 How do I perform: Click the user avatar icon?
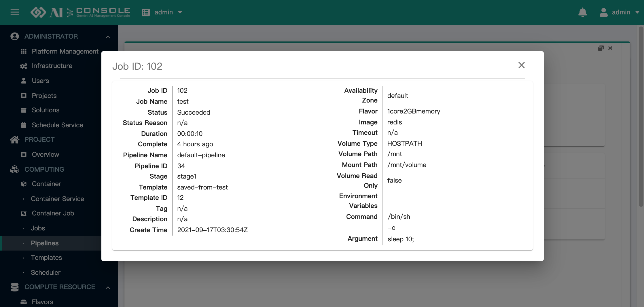[x=603, y=12]
